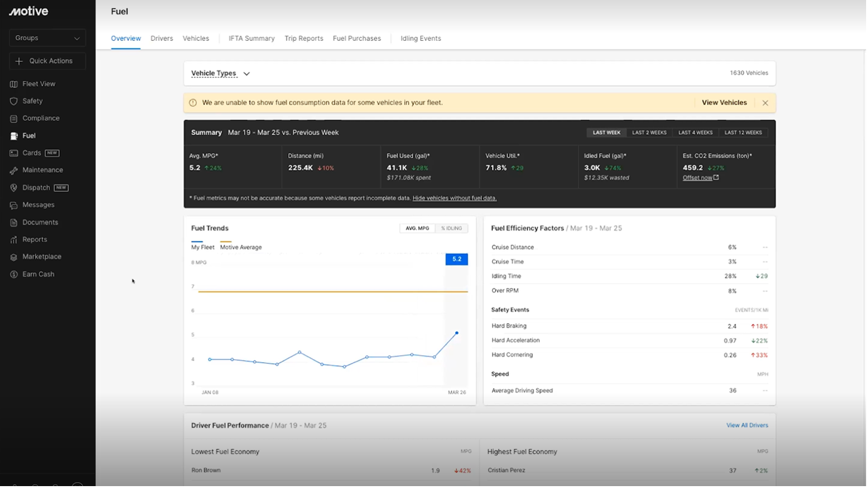Screen dimensions: 868x488
Task: Click the warning info icon in banner
Action: pos(193,103)
